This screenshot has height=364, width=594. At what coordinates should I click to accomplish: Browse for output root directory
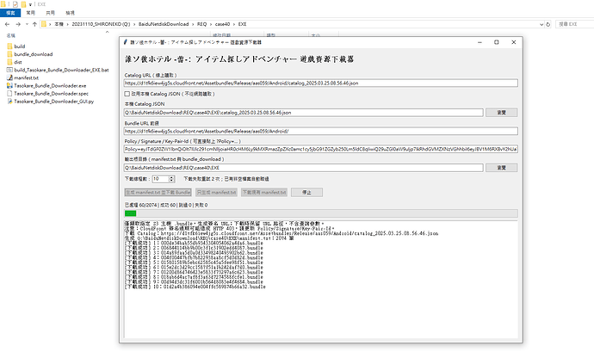tap(502, 168)
